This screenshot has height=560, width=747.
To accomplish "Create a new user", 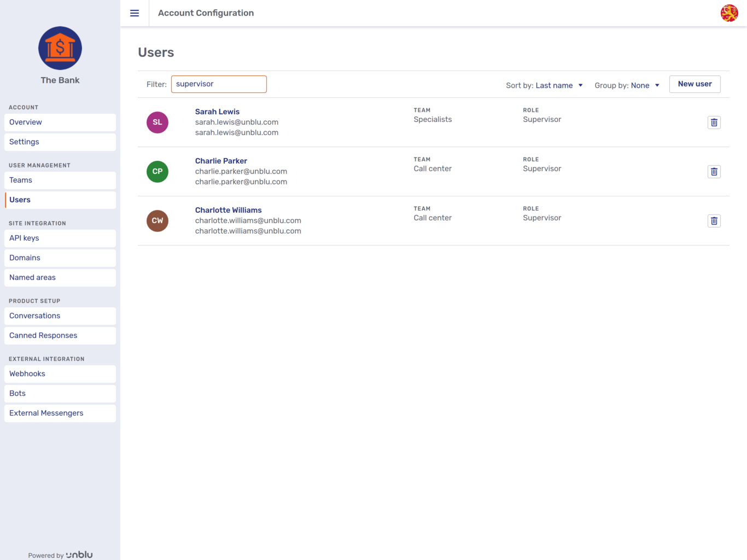I will point(695,84).
